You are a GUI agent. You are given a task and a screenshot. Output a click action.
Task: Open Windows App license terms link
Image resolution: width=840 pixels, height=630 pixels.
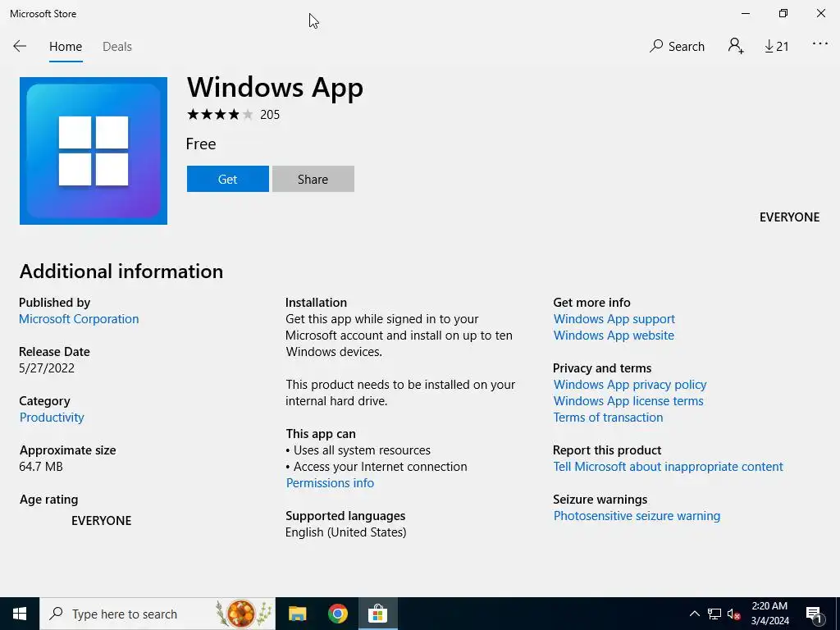(x=628, y=401)
